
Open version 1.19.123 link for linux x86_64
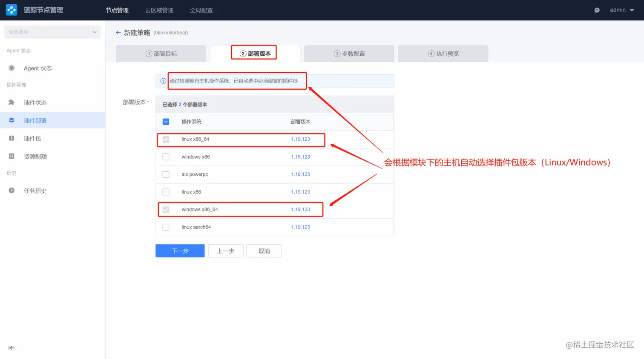tap(300, 139)
